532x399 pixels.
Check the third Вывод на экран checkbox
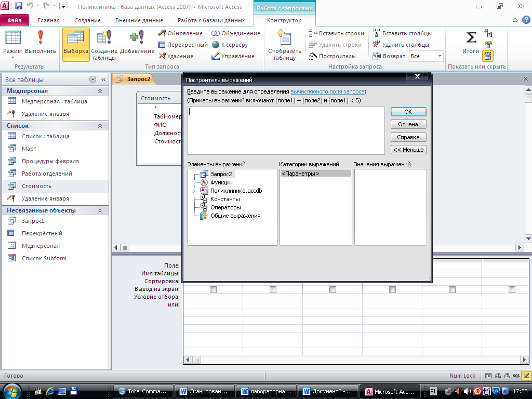332,289
